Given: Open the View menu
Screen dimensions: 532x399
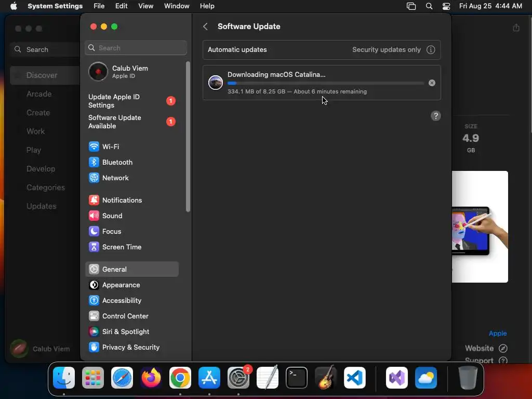Looking at the screenshot, I should [x=145, y=6].
